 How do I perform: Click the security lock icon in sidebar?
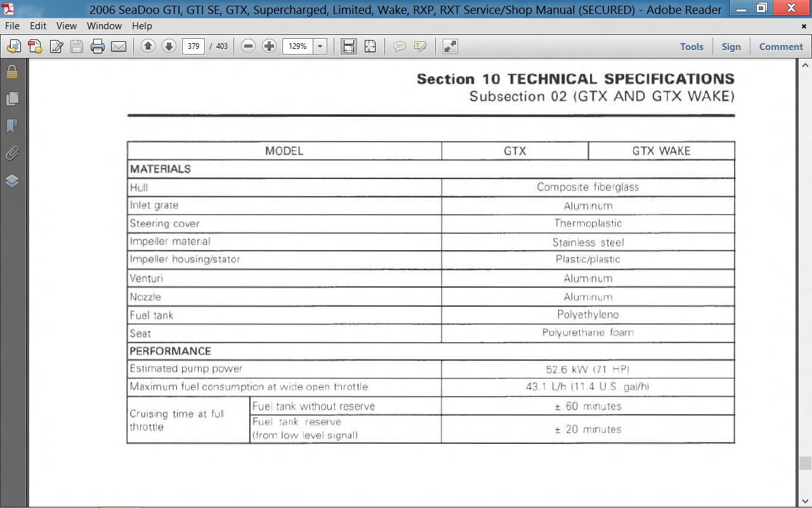pos(12,72)
